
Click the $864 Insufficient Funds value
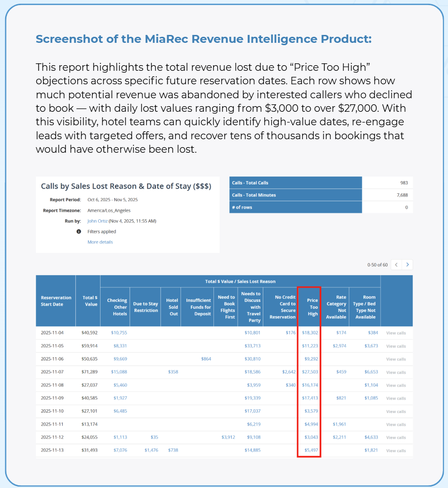coord(206,359)
